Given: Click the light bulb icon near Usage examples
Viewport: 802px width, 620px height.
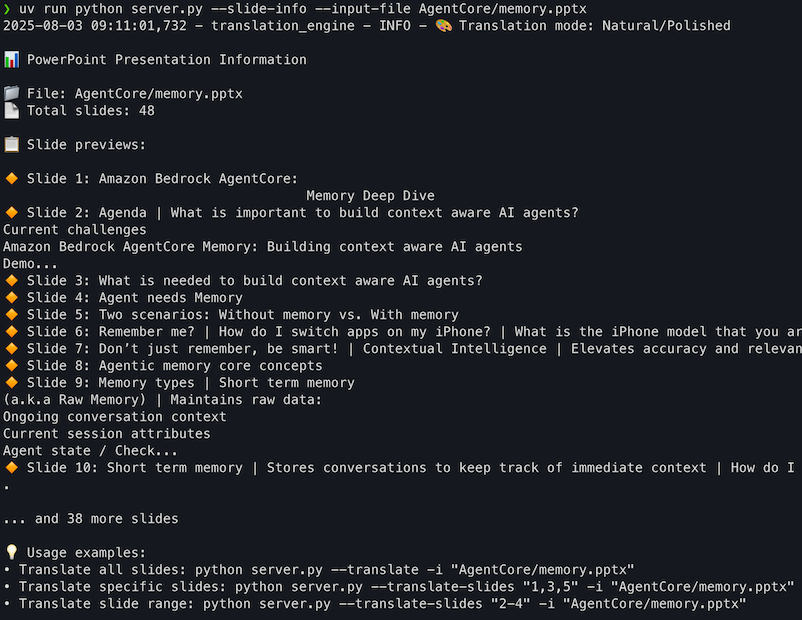Looking at the screenshot, I should (11, 552).
